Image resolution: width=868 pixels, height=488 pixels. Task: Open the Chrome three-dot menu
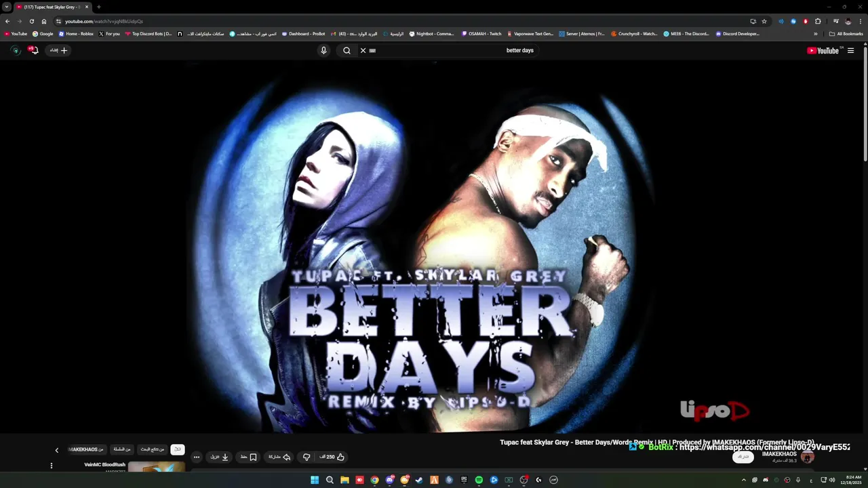click(860, 21)
